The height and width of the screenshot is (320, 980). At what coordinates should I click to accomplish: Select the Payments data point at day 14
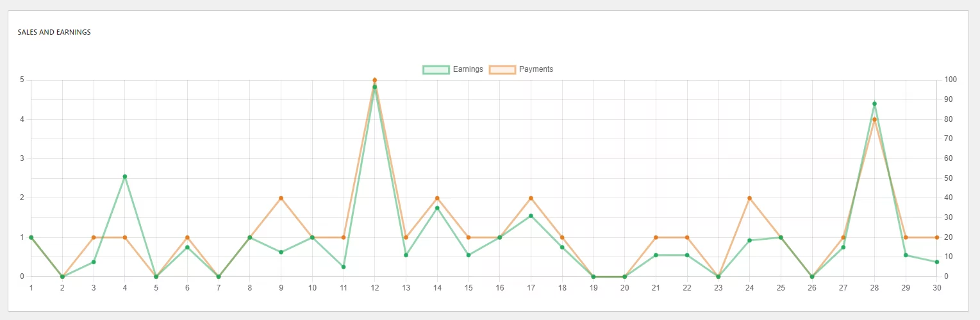tap(437, 198)
